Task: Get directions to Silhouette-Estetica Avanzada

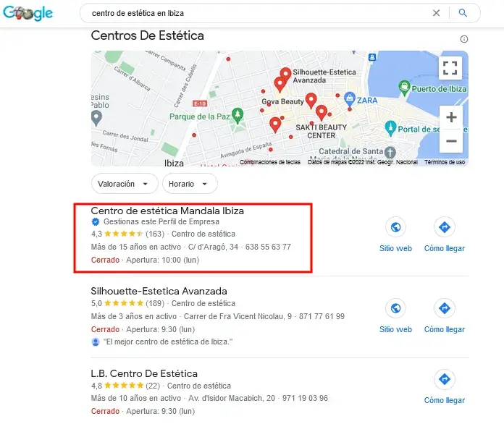Action: click(445, 315)
